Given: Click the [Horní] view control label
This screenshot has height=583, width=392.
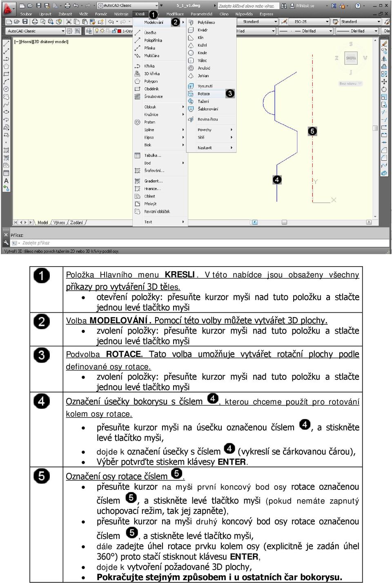Looking at the screenshot, I should (x=26, y=42).
